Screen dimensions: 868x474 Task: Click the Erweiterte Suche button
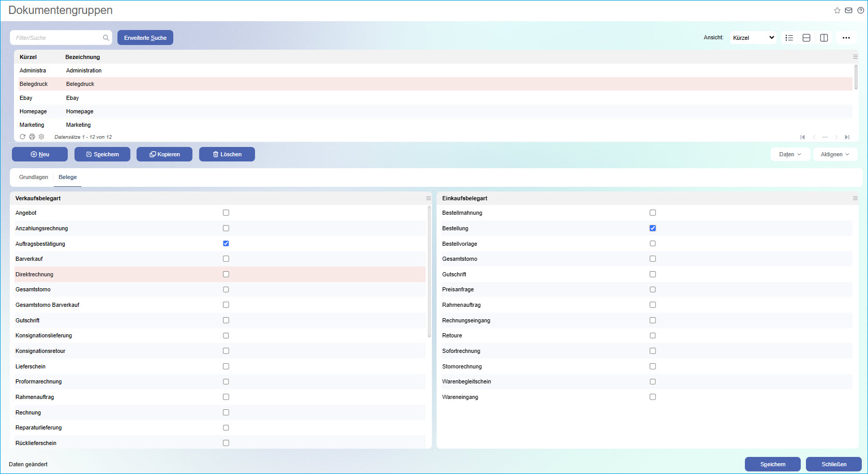point(145,38)
